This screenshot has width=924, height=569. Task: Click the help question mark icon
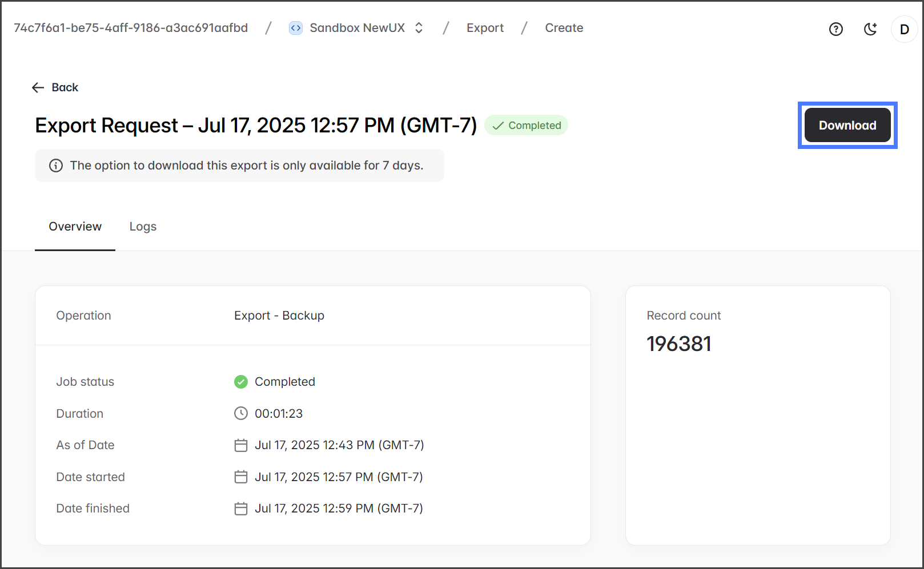point(835,29)
